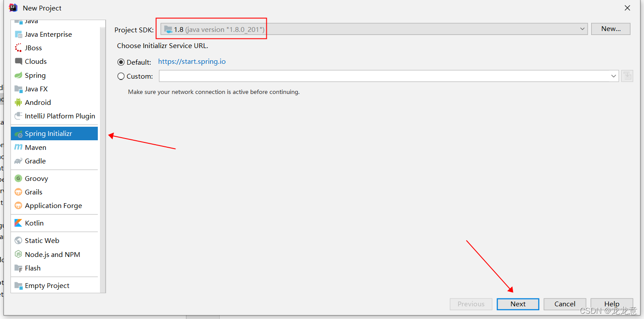Select Android project type label

tap(38, 103)
